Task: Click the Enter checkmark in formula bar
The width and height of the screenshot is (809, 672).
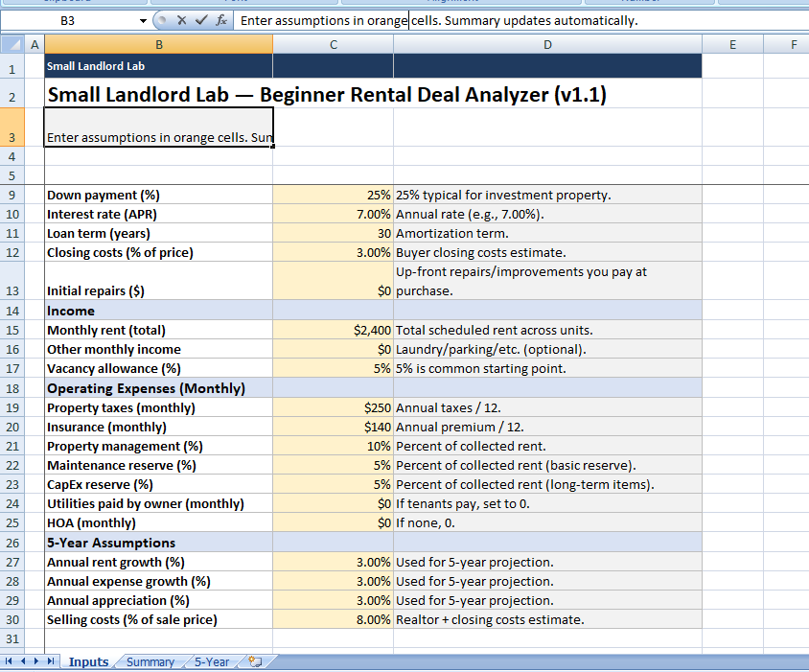Action: tap(200, 20)
